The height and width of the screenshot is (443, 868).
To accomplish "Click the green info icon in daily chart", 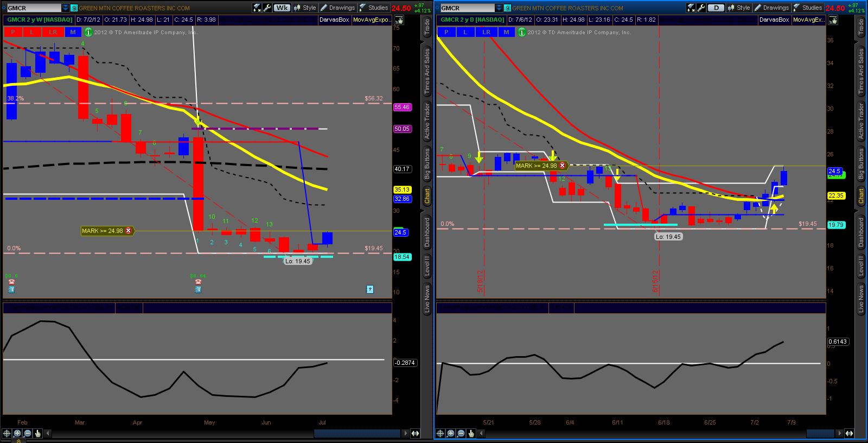I will point(522,32).
